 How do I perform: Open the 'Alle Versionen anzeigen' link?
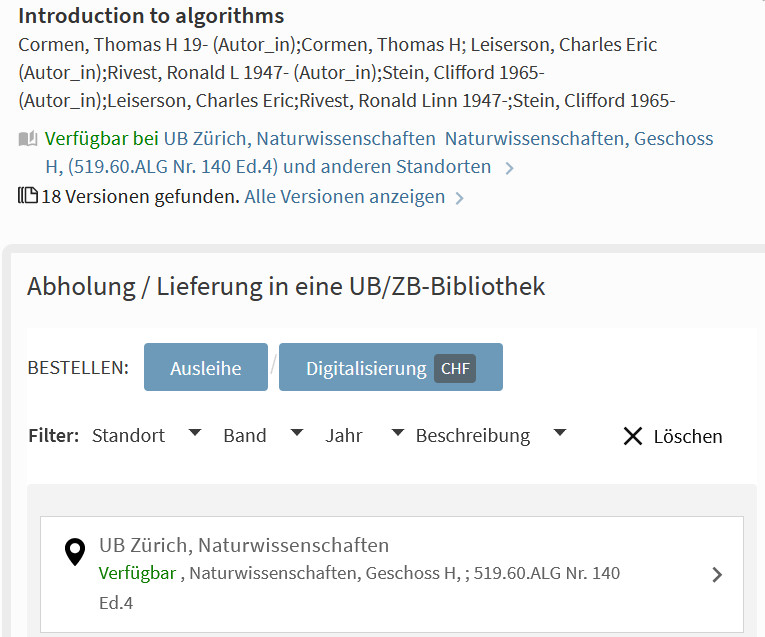(345, 197)
